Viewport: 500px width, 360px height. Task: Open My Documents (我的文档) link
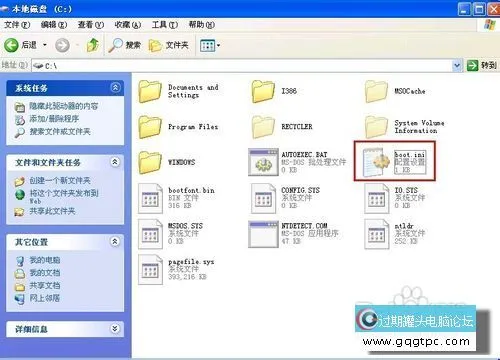[45, 273]
